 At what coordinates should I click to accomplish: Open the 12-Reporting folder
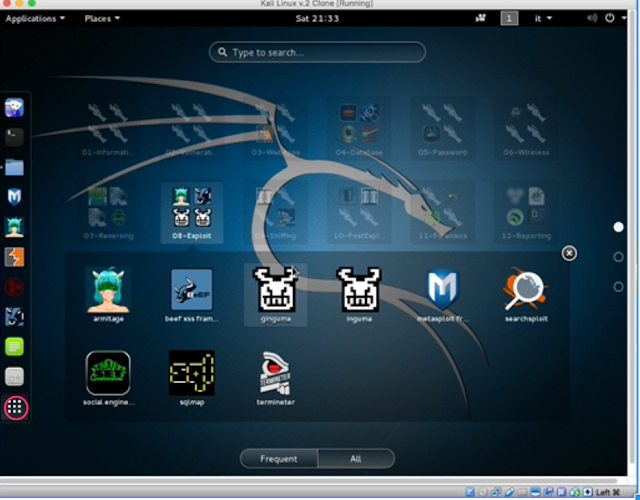(526, 213)
